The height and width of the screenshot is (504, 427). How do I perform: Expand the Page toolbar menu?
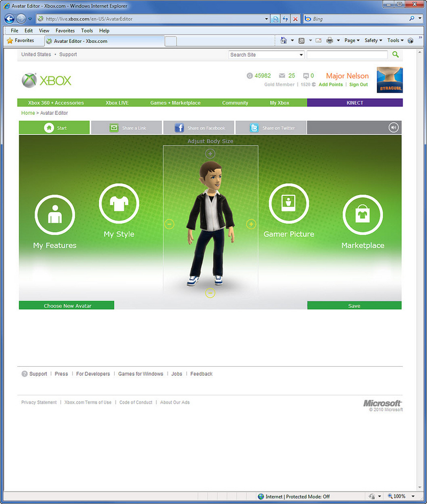(352, 41)
